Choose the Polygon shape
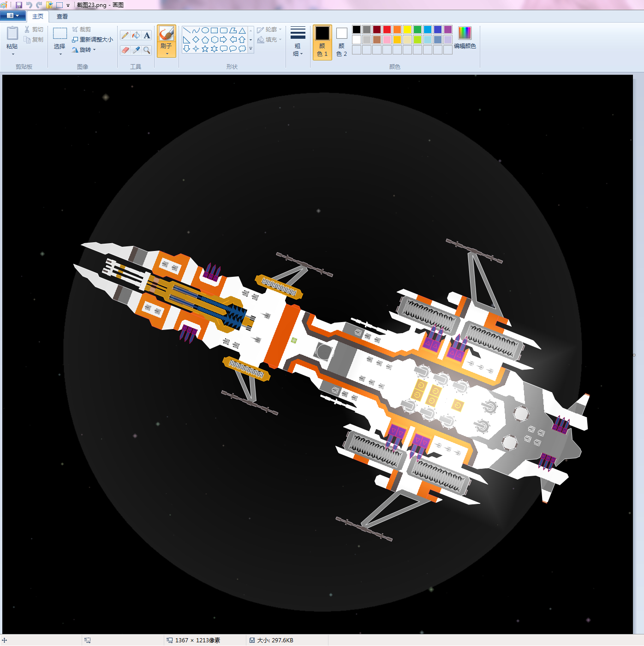 (x=233, y=30)
